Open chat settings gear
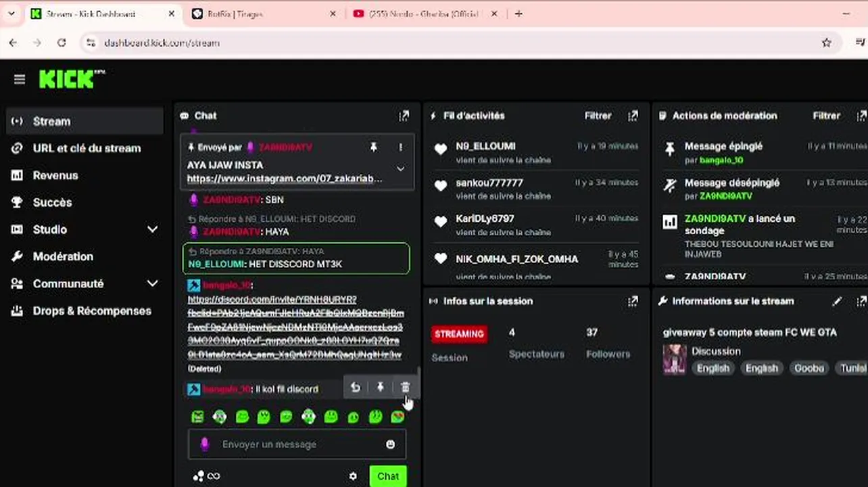This screenshot has height=487, width=868. click(353, 476)
